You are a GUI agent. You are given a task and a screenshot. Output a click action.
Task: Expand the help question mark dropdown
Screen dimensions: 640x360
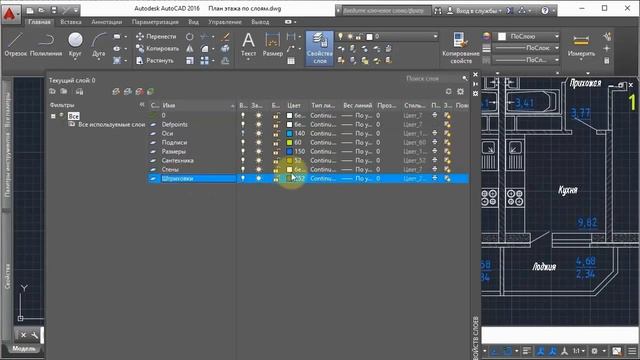(553, 11)
